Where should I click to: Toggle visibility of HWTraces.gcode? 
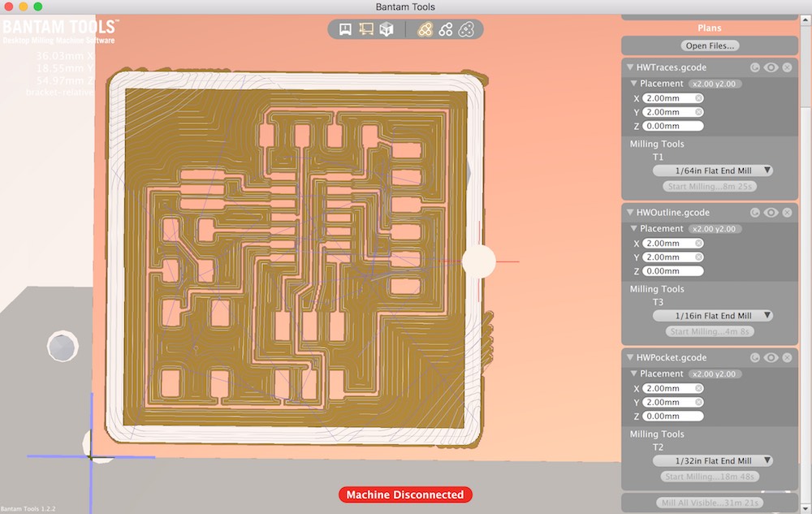coord(771,67)
